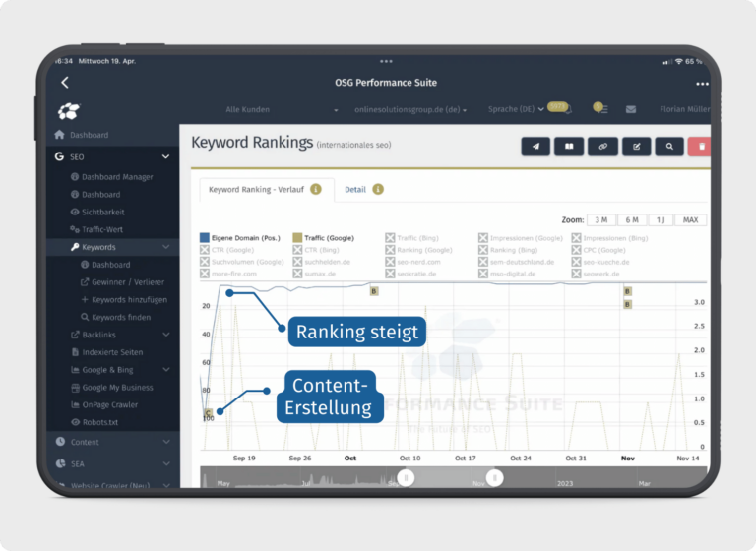Click the left range navigator handle
Screen dimensions: 756x551
[406, 478]
